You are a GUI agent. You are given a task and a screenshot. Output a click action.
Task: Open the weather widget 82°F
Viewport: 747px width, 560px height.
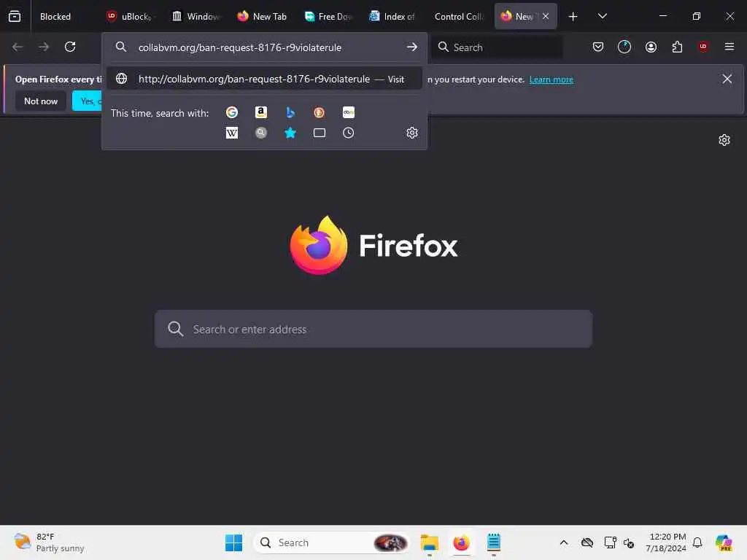pyautogui.click(x=49, y=542)
